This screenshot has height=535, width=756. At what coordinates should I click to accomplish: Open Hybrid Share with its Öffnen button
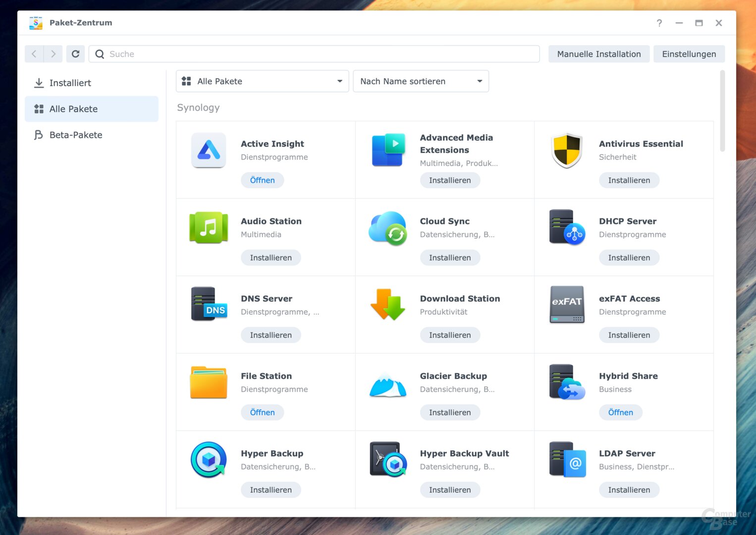pos(621,412)
